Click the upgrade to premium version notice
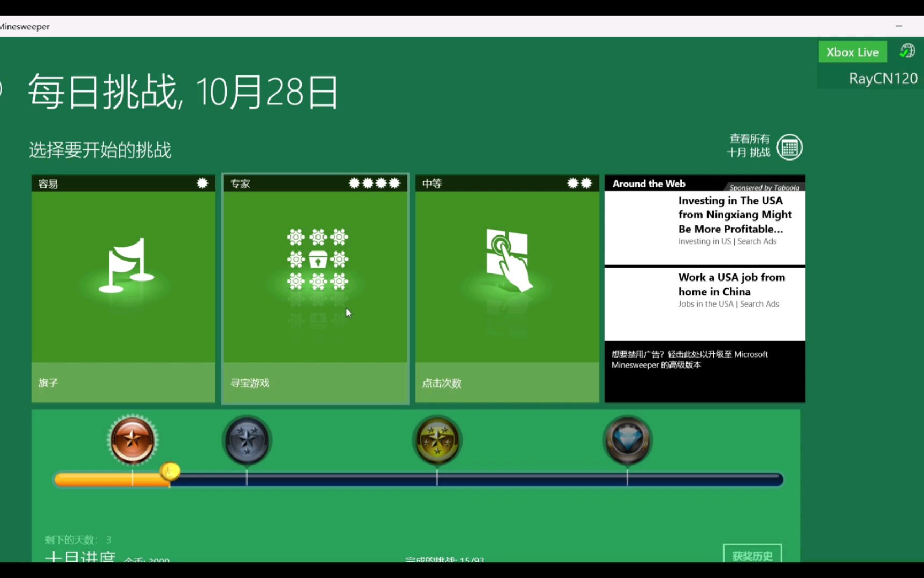 689,360
